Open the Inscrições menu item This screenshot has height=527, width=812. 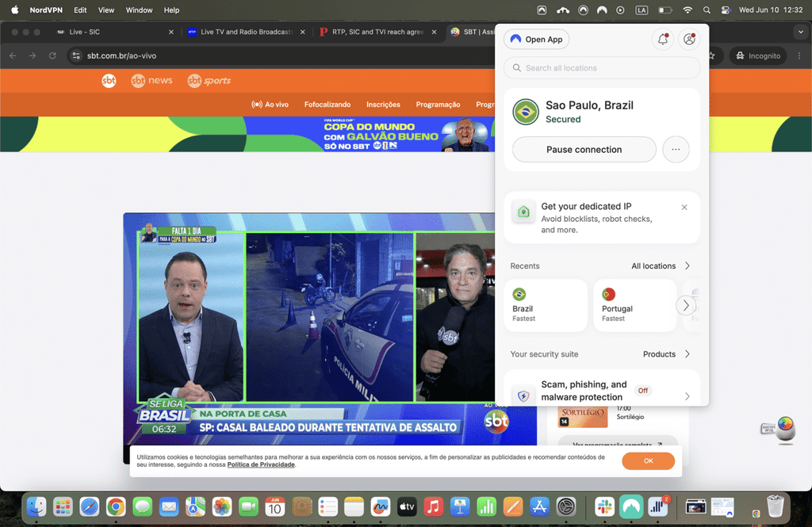(x=383, y=105)
